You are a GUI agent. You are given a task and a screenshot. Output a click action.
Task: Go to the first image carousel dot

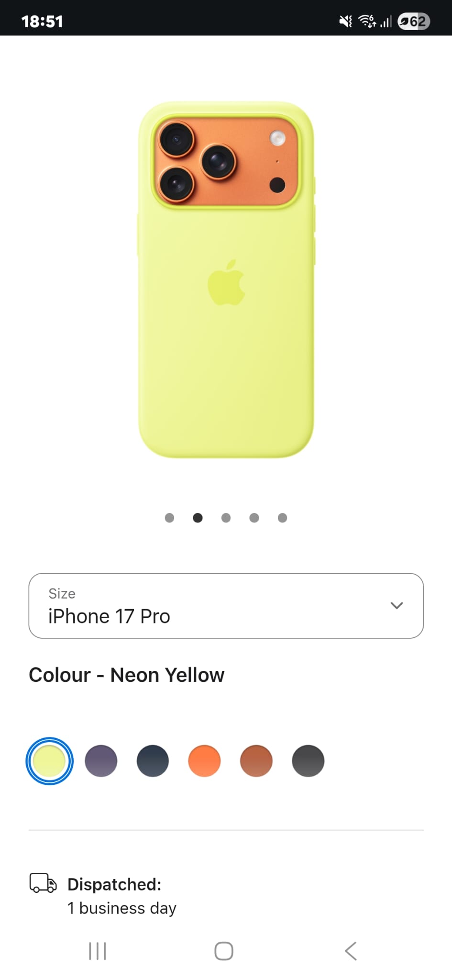[x=169, y=518]
